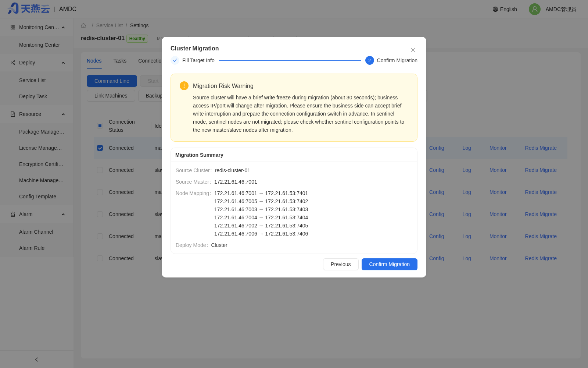Screen dimensions: 588x368
Task: Collapse the Resource sidebar group chevron
Action: coord(63,114)
